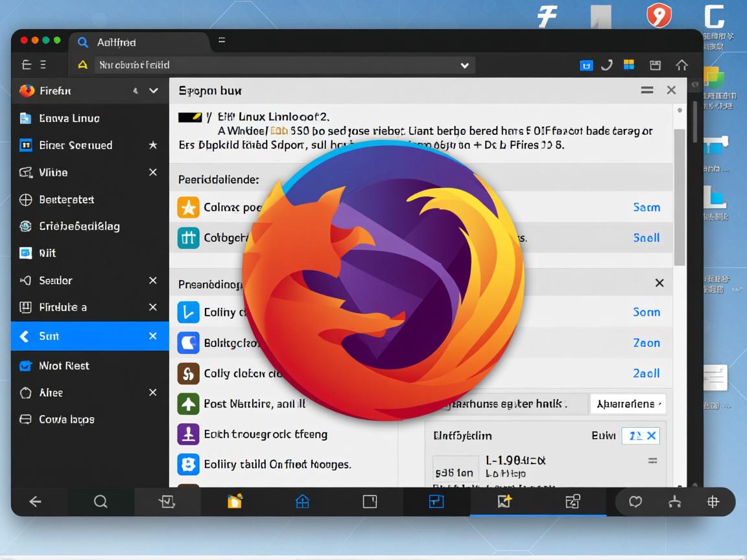Viewport: 747px width, 560px height.
Task: Select the colored grid icon in the top toolbar
Action: (x=629, y=65)
